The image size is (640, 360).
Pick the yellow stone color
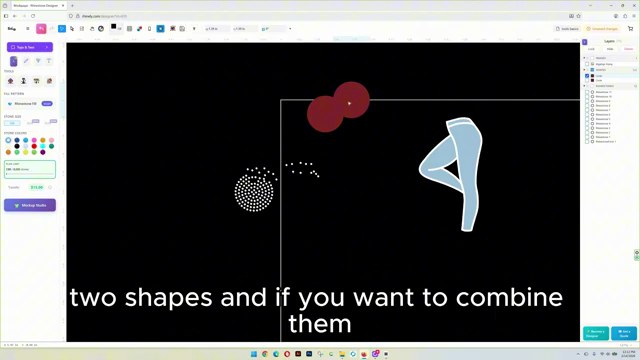[25, 152]
